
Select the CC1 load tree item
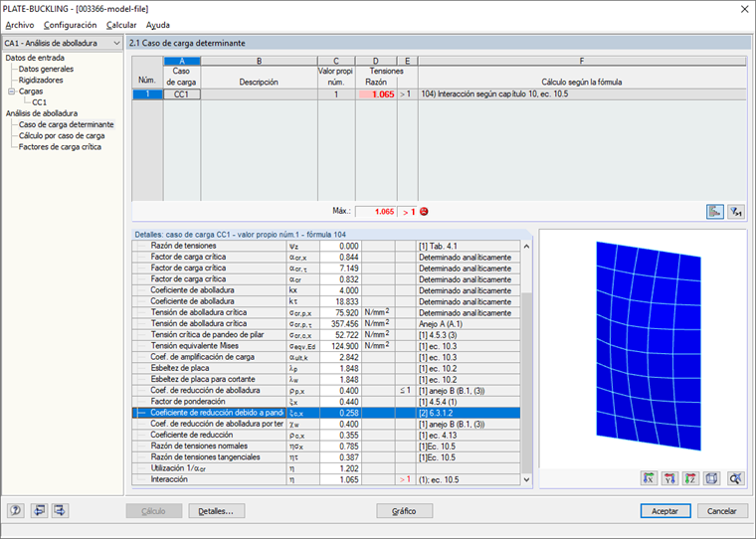click(40, 102)
